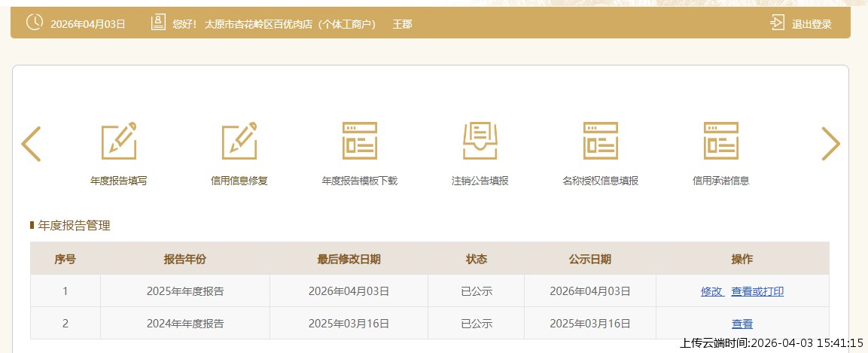Click the logout door icon
This screenshot has height=353, width=868.
tap(777, 23)
